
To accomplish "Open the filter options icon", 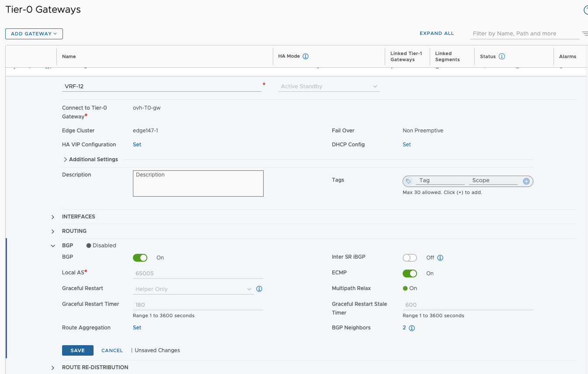I will tap(585, 34).
